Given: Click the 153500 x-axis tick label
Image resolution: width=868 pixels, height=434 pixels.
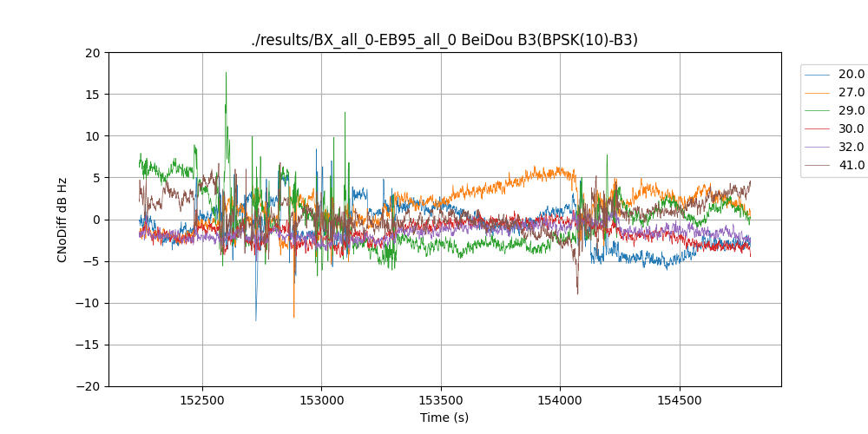Looking at the screenshot, I should (441, 402).
